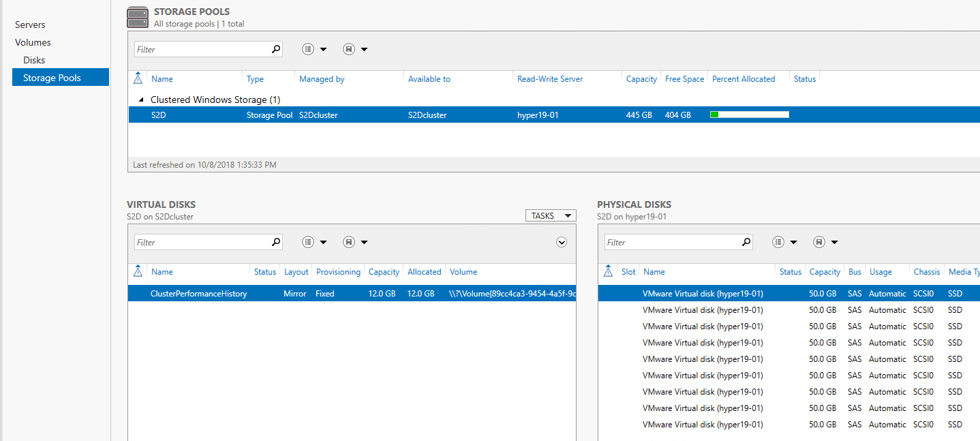This screenshot has width=980, height=441.
Task: Click warning sort icon in Physical Disks header
Action: (609, 271)
